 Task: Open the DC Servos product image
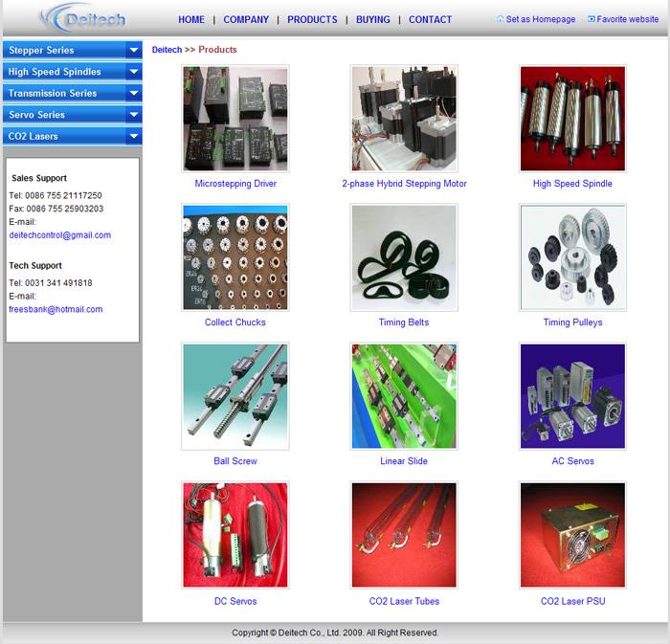235,535
